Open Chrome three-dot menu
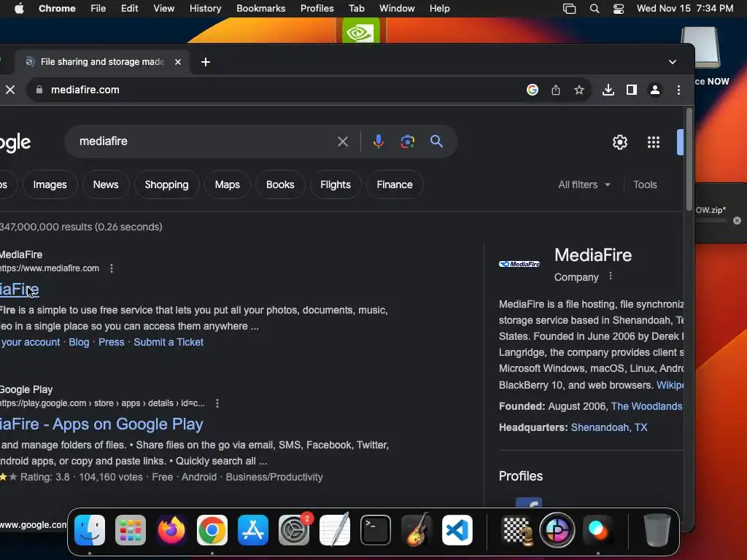 [678, 90]
